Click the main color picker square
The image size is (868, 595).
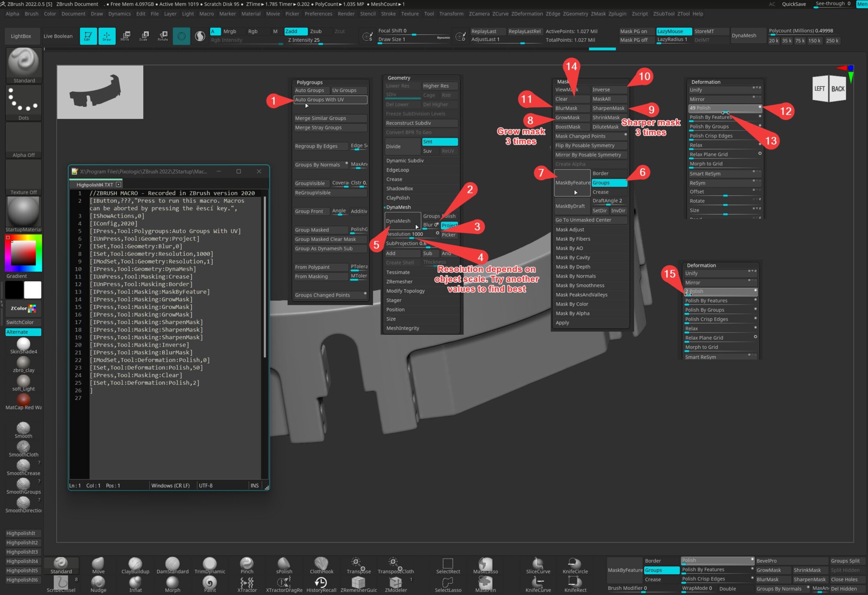(23, 252)
